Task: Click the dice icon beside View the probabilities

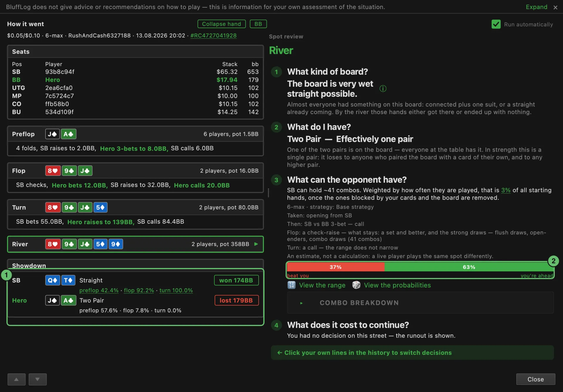Action: (x=356, y=285)
